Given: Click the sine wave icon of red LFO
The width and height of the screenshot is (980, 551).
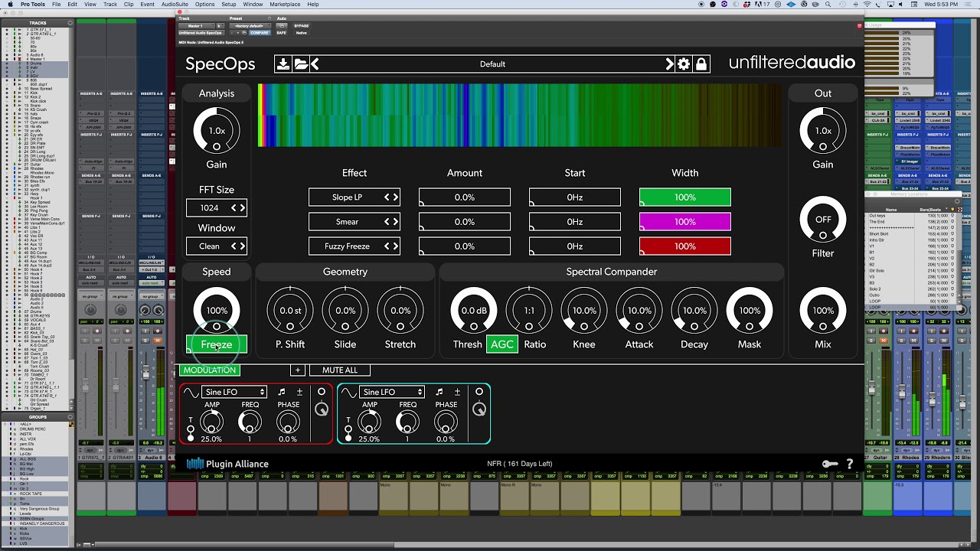Looking at the screenshot, I should [x=191, y=393].
